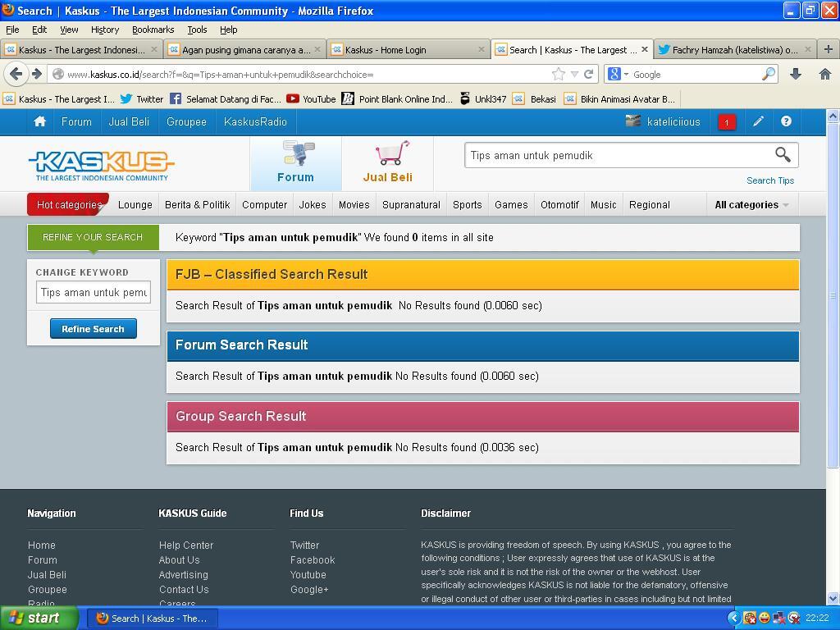
Task: Open KaskusRadio in the top navbar
Action: pyautogui.click(x=256, y=121)
